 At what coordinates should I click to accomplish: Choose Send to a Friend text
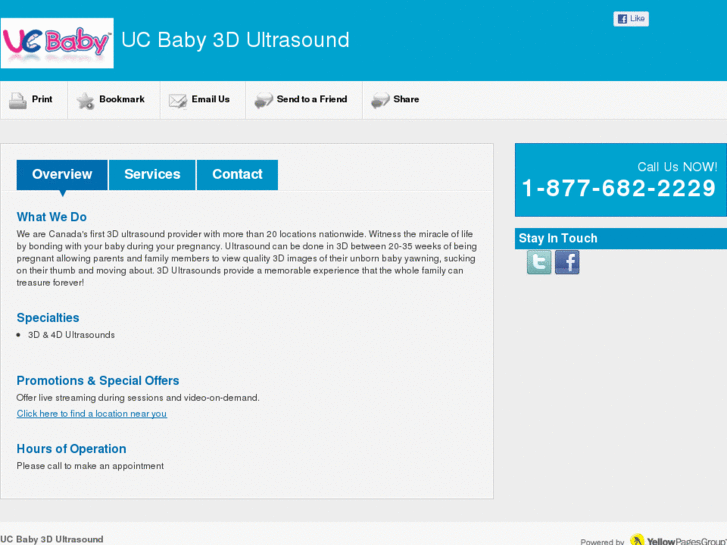pyautogui.click(x=312, y=99)
